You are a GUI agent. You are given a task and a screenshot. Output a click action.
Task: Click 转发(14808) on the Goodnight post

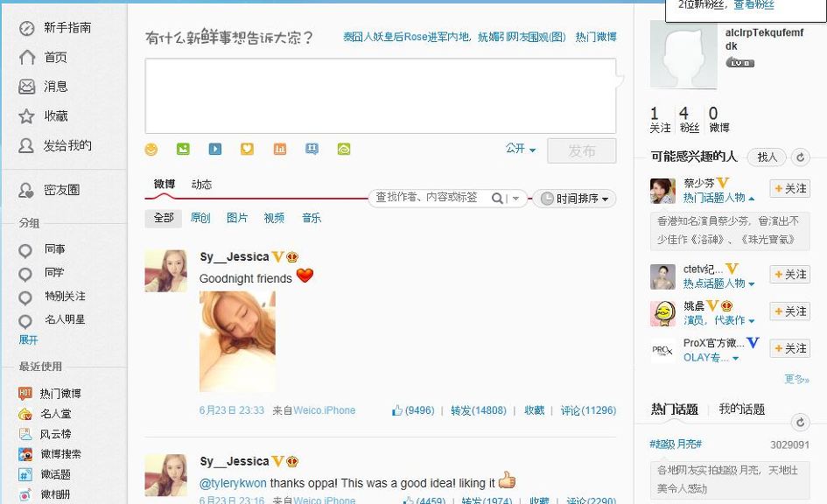tap(478, 410)
